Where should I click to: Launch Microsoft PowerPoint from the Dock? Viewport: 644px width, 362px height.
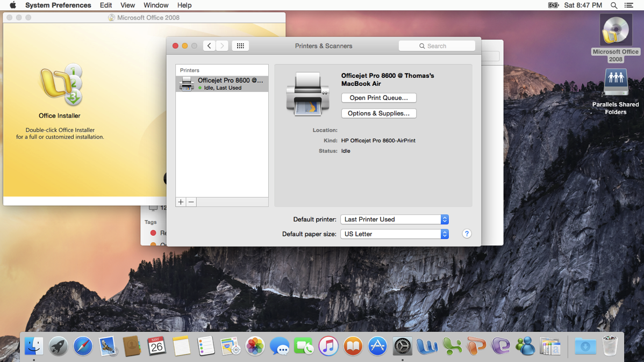[x=476, y=346]
